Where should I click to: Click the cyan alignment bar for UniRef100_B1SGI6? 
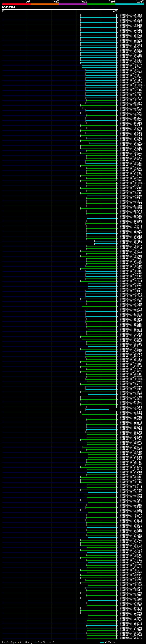pyautogui.click(x=103, y=329)
